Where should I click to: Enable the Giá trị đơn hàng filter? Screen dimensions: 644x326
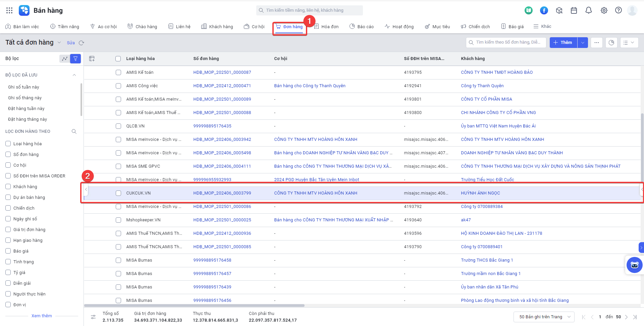(8, 229)
